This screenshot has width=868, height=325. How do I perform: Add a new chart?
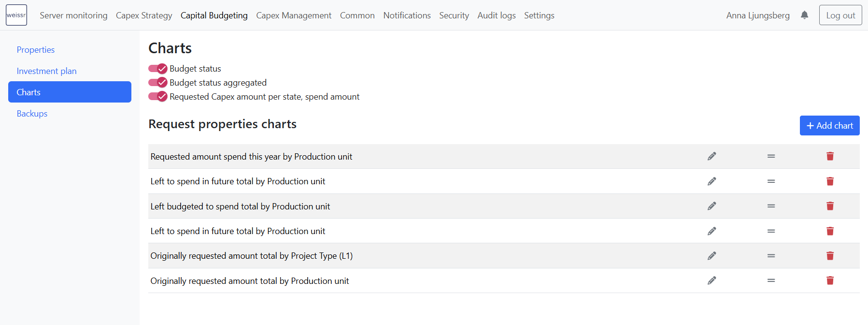pyautogui.click(x=829, y=126)
